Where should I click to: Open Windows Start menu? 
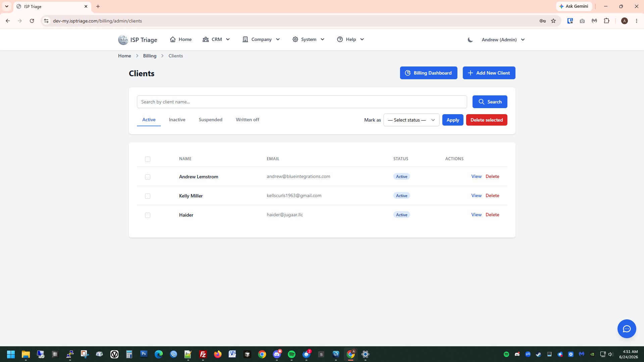(x=11, y=354)
